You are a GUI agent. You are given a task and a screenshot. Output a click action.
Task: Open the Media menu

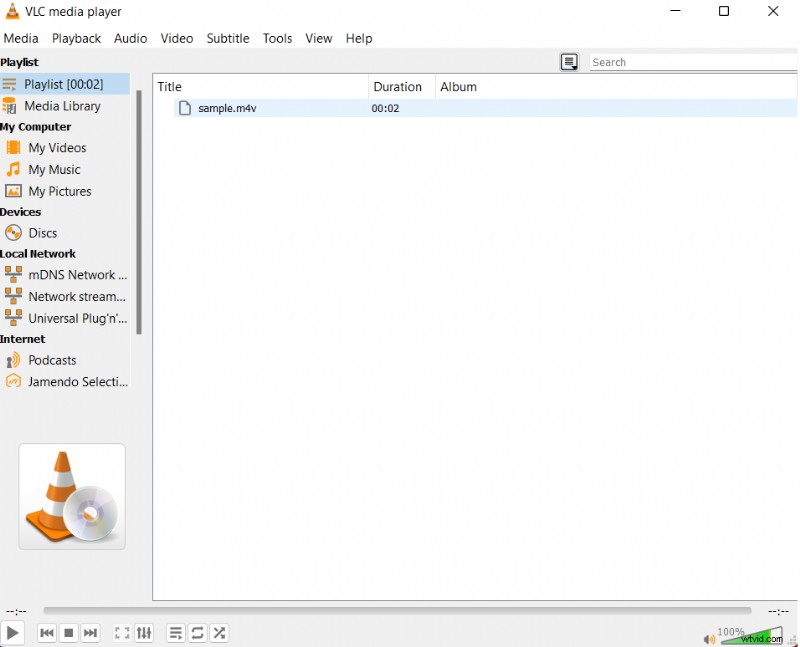pos(21,38)
